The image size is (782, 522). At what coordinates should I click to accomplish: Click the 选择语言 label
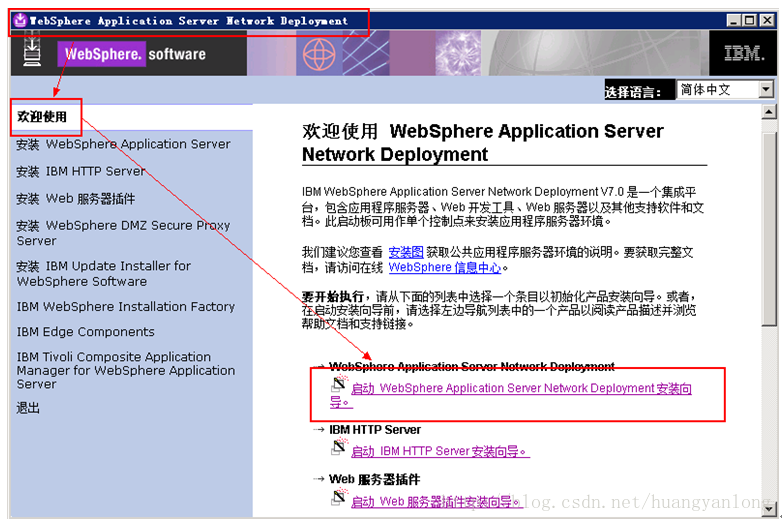[633, 92]
